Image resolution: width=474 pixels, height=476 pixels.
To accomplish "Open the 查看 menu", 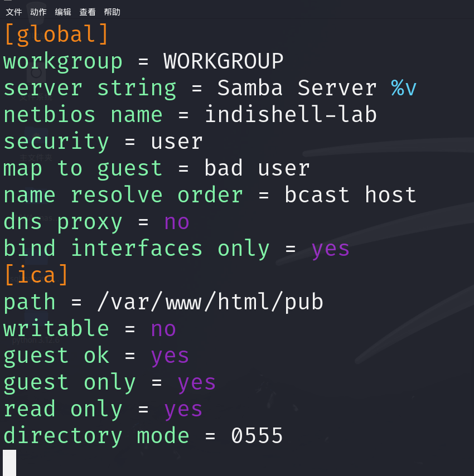I will pos(88,12).
